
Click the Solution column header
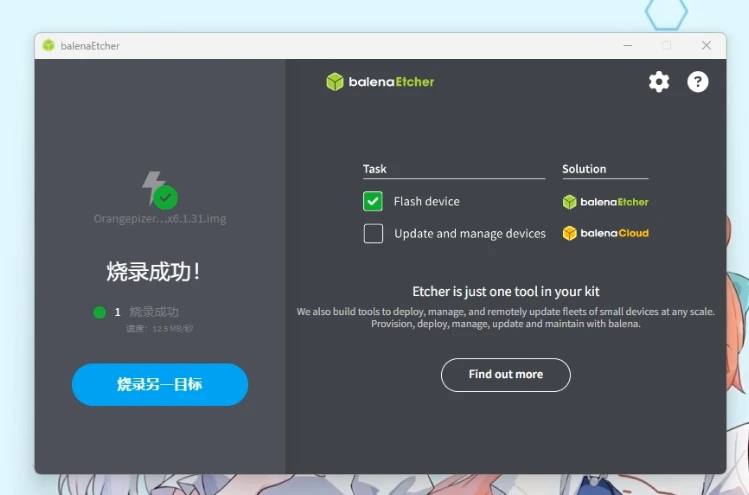point(584,169)
